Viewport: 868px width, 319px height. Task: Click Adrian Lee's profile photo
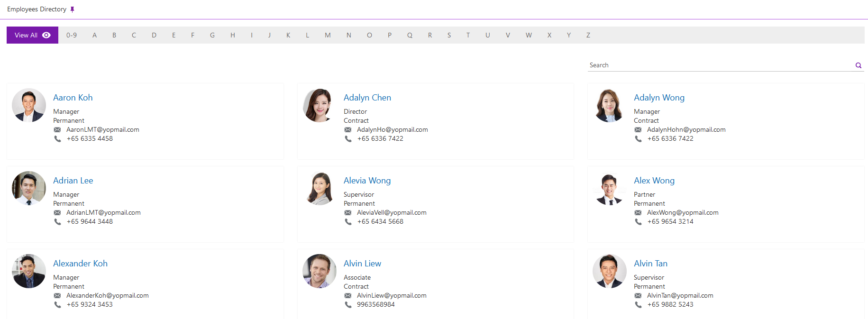point(29,188)
